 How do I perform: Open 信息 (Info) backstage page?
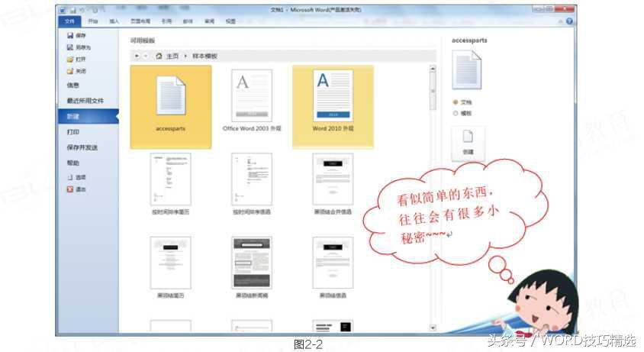[x=72, y=86]
